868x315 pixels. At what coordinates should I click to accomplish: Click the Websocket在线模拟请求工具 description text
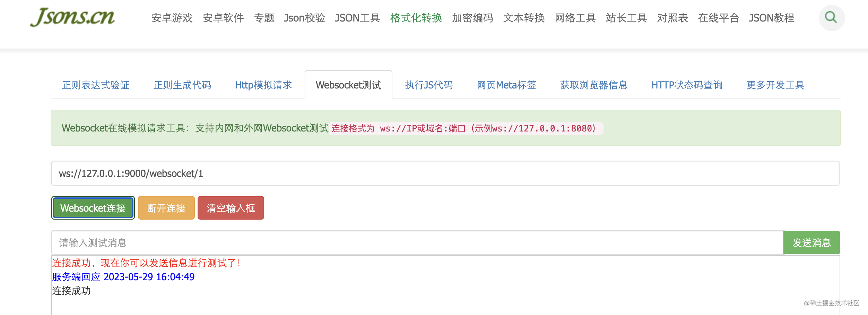[195, 128]
